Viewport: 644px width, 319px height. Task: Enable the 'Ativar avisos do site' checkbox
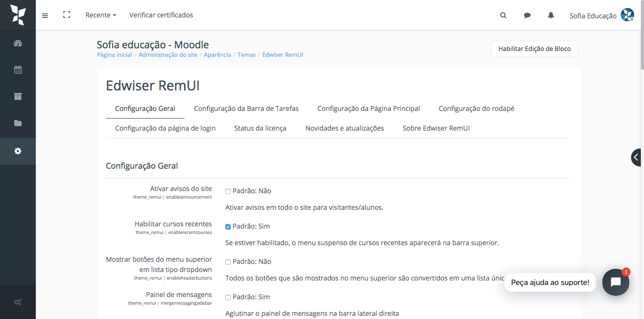tap(228, 191)
